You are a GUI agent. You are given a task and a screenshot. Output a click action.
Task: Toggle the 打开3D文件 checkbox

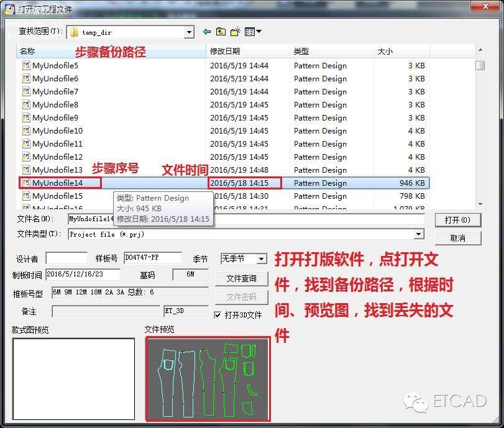218,315
